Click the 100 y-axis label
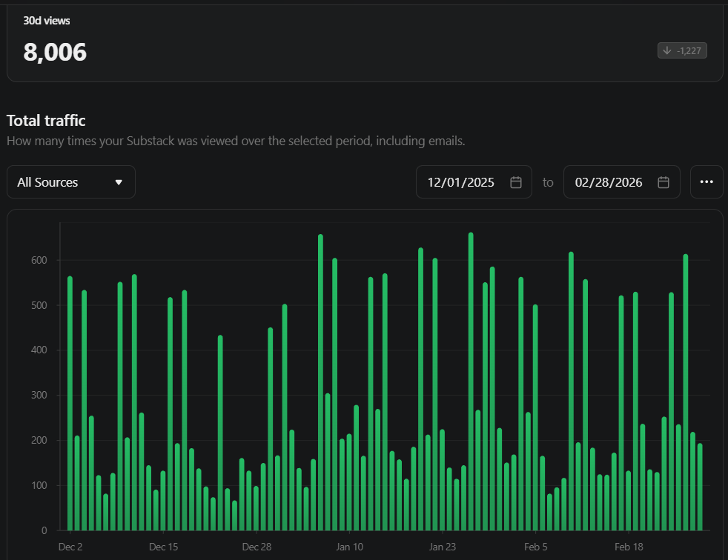 pos(39,485)
